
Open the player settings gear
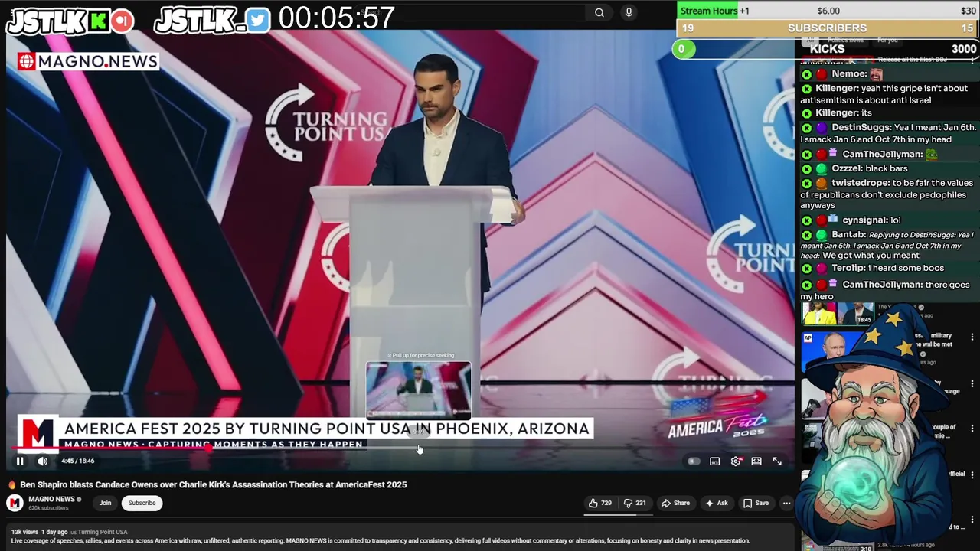point(736,461)
